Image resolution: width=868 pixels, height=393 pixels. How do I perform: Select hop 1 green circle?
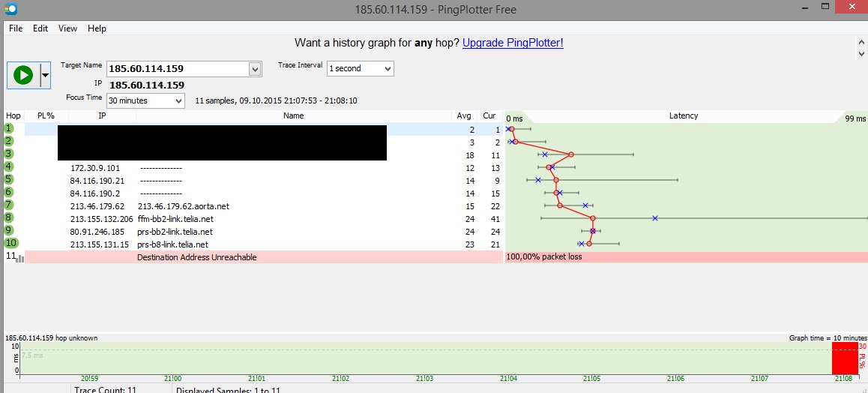[8, 128]
